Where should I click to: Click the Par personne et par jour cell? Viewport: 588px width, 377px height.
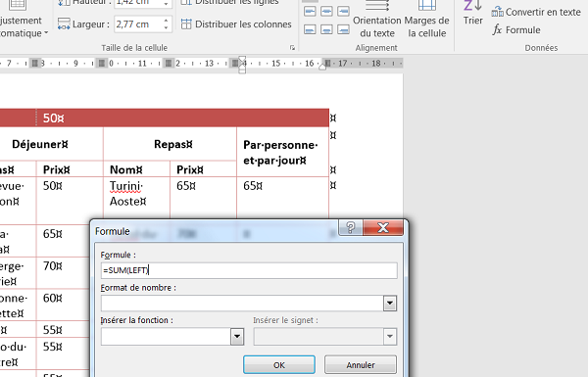(283, 152)
